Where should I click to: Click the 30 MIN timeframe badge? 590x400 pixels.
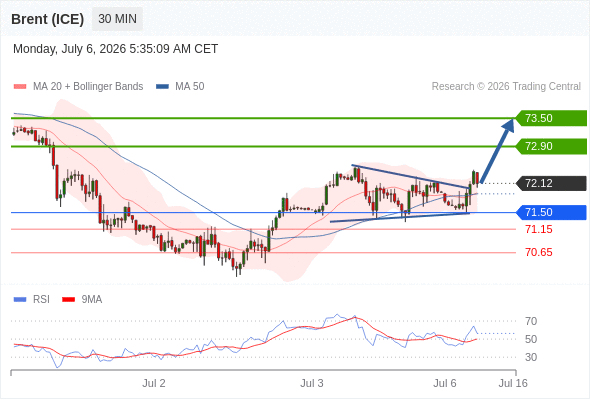(x=117, y=19)
